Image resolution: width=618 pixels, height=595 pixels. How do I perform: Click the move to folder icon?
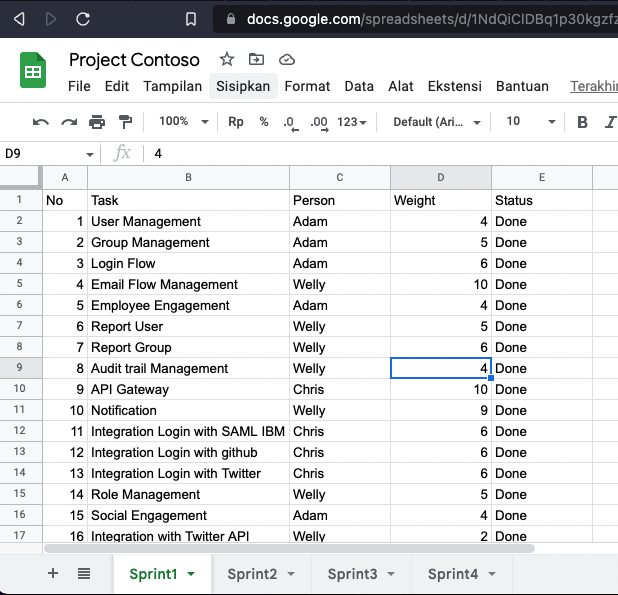pos(257,59)
